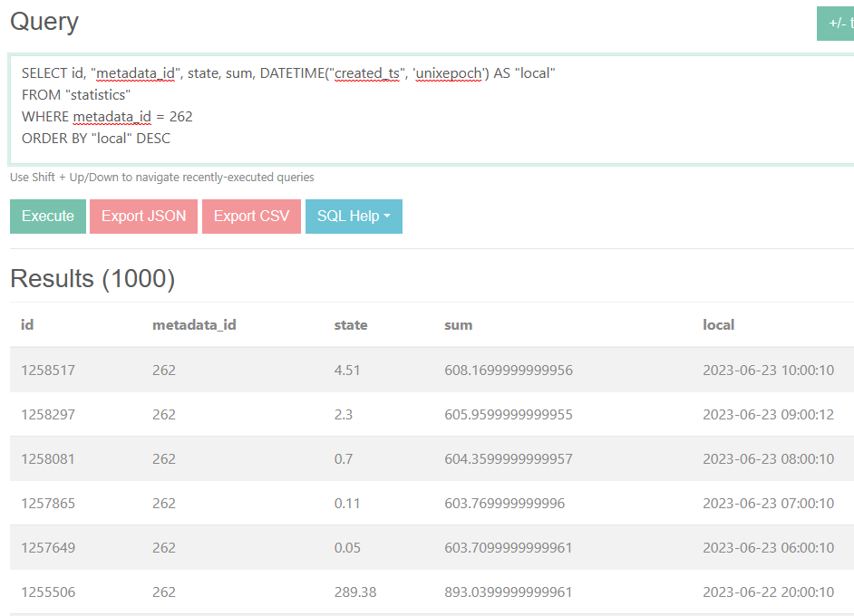Click the Results (1000) heading
The width and height of the screenshot is (854, 616).
tap(92, 279)
